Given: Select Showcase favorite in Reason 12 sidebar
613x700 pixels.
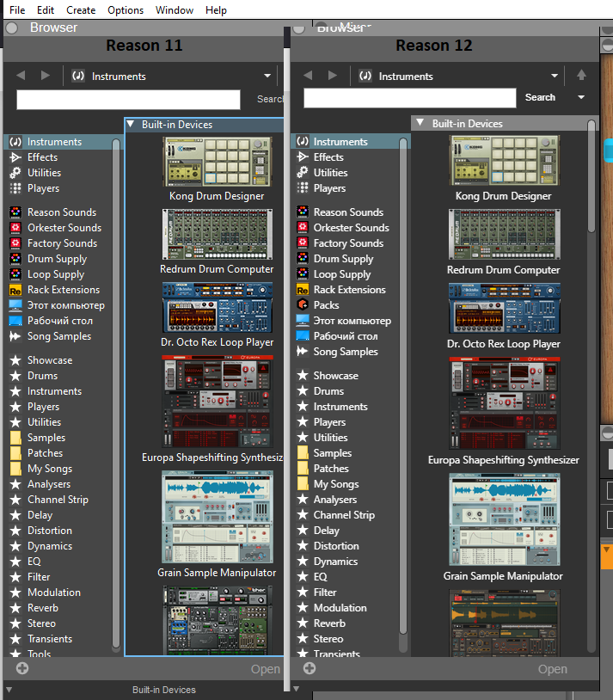Looking at the screenshot, I should pos(335,376).
